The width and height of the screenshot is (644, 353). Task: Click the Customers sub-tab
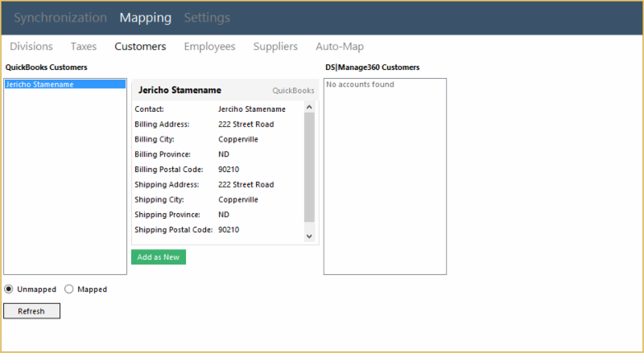(140, 47)
